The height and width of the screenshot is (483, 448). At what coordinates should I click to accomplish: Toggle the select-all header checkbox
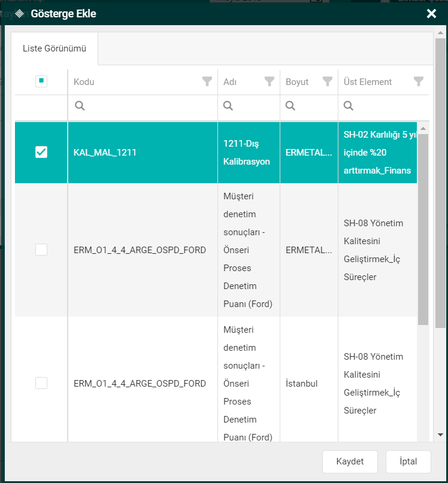tap(41, 81)
